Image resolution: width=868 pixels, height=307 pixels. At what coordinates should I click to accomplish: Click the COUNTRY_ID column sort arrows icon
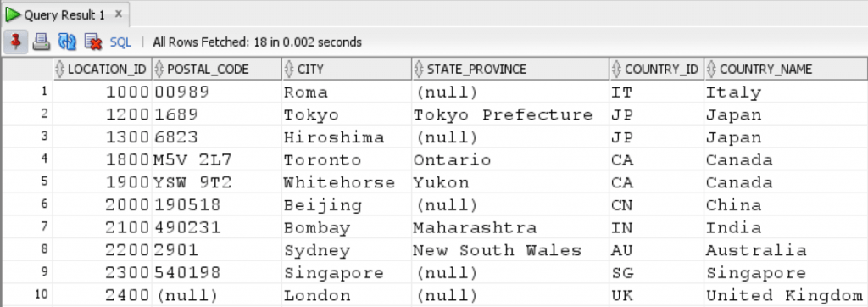click(x=617, y=70)
